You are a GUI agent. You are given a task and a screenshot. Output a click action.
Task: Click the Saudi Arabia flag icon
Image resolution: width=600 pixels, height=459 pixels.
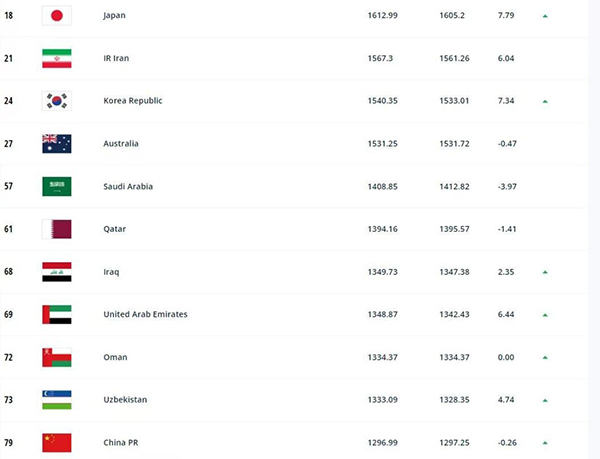pos(56,186)
